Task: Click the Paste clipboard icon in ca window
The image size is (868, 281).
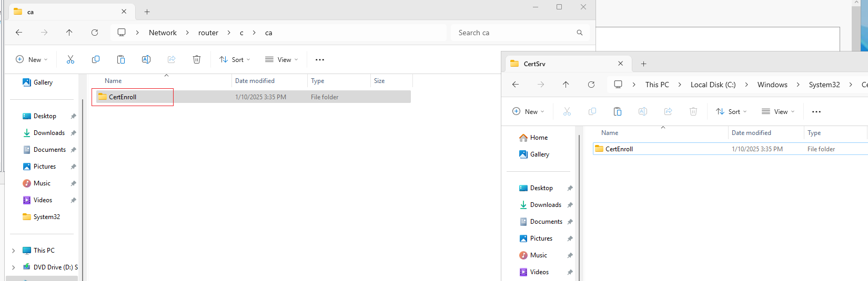Action: (x=121, y=59)
